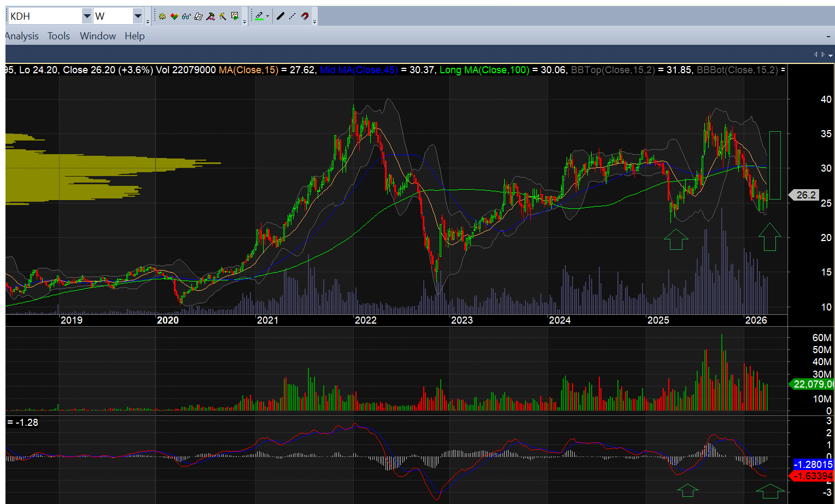The image size is (835, 504).
Task: Open the KDH ticker symbol dropdown
Action: [87, 16]
